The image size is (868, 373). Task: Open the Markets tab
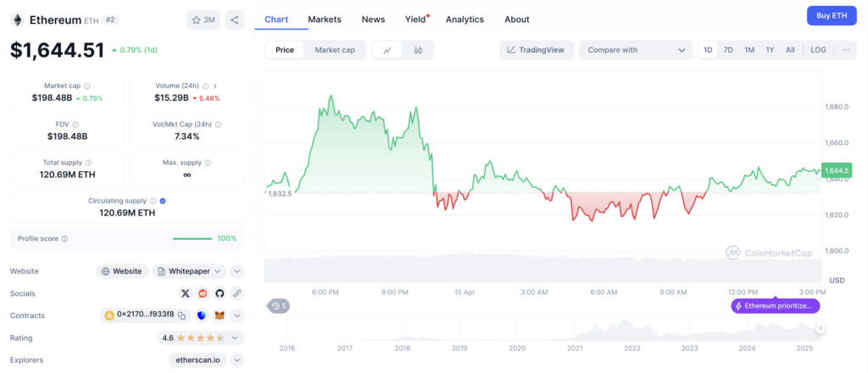(x=325, y=19)
